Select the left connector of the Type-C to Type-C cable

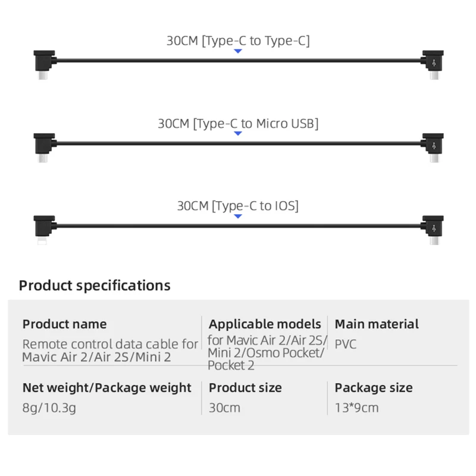click(42, 63)
